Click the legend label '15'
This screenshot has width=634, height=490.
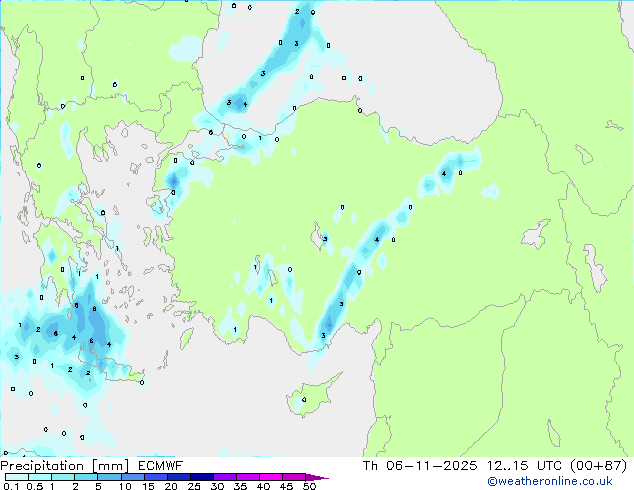(x=148, y=486)
